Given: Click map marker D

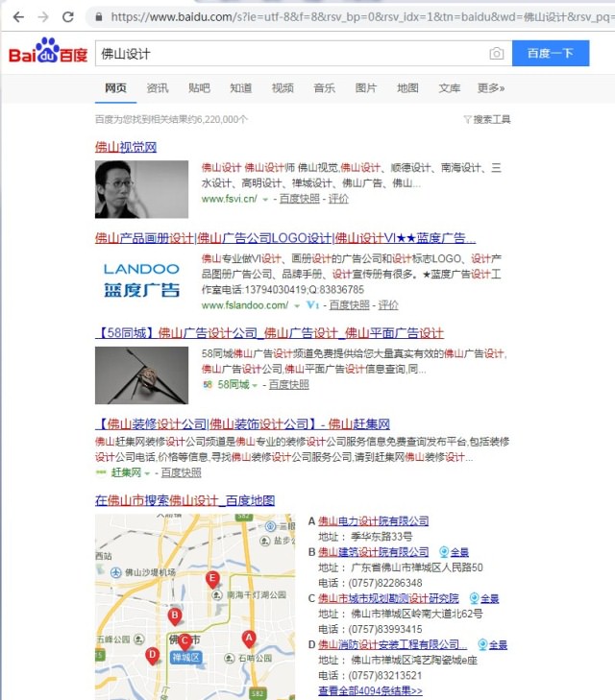Looking at the screenshot, I should [x=152, y=656].
